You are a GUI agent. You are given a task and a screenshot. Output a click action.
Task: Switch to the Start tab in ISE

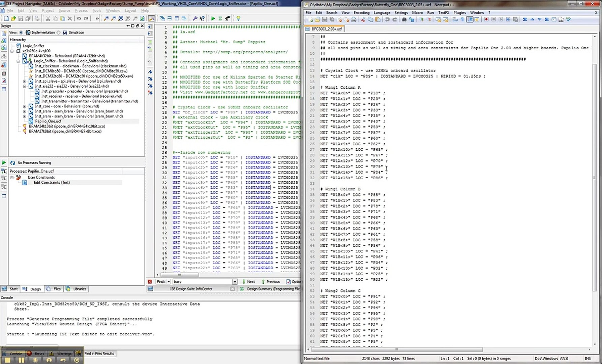pos(10,289)
